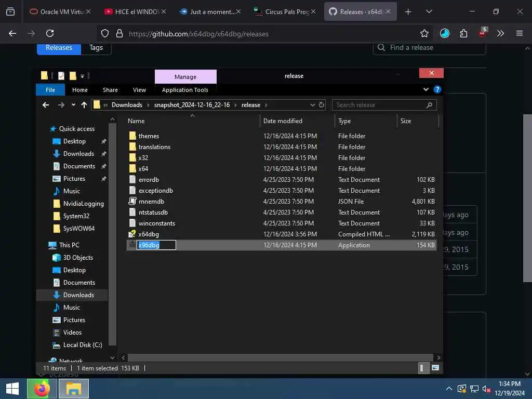Open the File tab in Explorer
Screen dimensions: 532x399
(50, 90)
